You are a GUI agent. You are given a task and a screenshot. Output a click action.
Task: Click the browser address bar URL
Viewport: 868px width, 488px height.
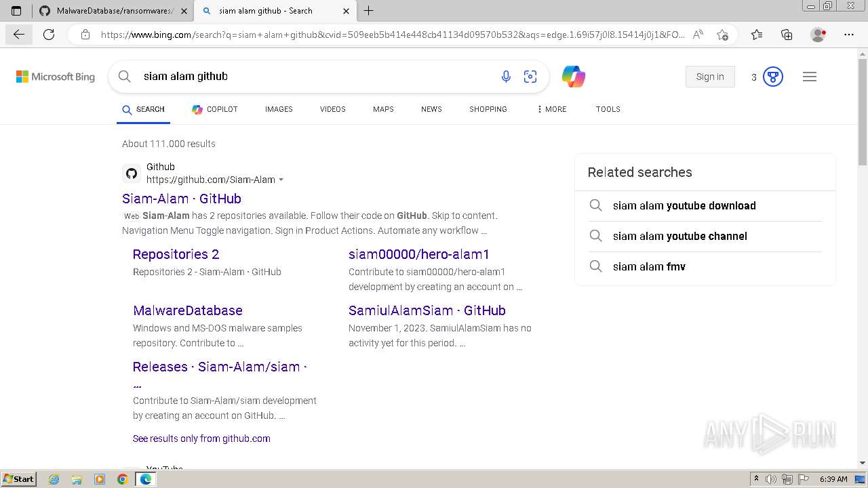[392, 35]
